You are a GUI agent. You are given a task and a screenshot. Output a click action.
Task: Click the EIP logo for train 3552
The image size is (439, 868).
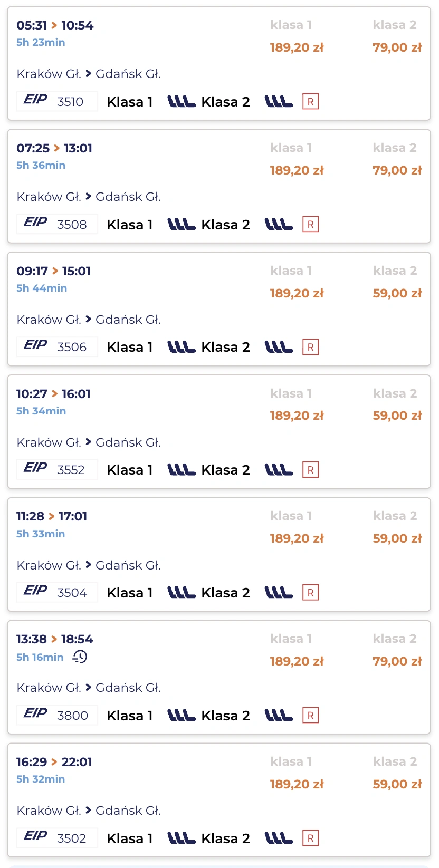click(35, 468)
